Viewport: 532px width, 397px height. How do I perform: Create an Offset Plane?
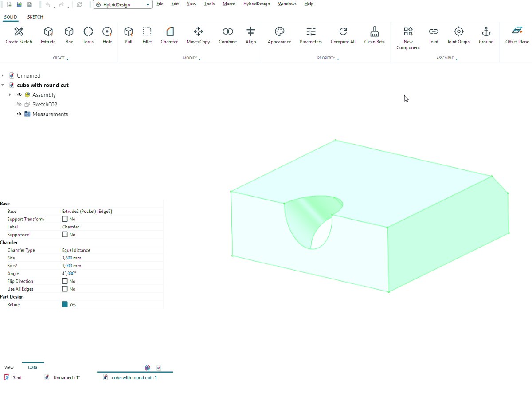(517, 35)
